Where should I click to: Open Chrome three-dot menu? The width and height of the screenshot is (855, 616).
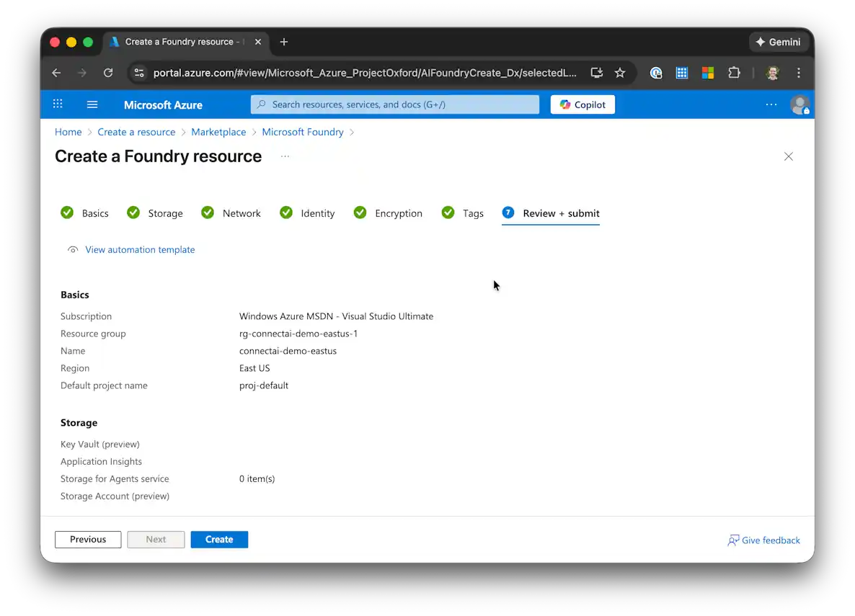798,73
